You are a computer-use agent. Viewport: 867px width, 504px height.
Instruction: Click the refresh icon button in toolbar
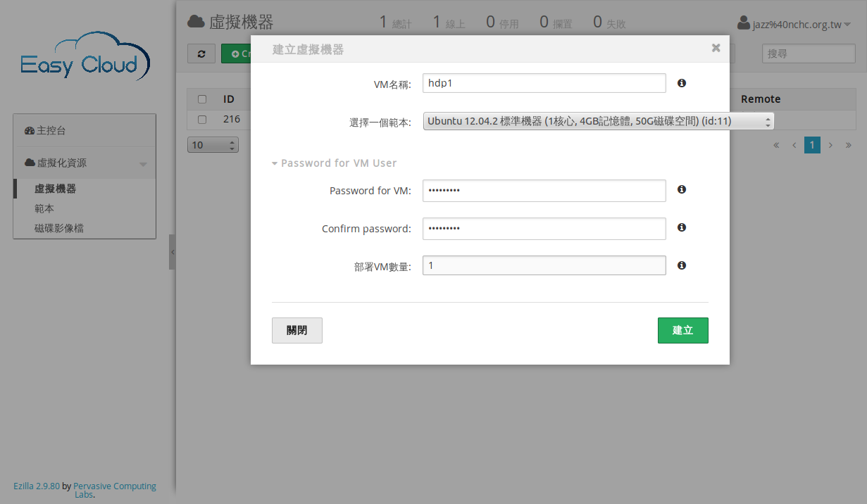[201, 54]
